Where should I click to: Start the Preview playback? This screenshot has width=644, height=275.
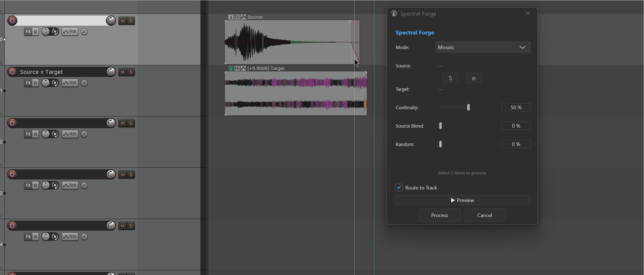tap(462, 200)
